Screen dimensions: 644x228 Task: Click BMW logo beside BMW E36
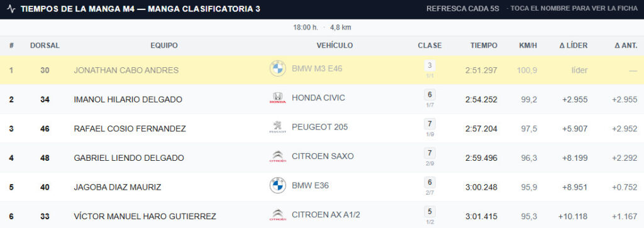pos(277,185)
